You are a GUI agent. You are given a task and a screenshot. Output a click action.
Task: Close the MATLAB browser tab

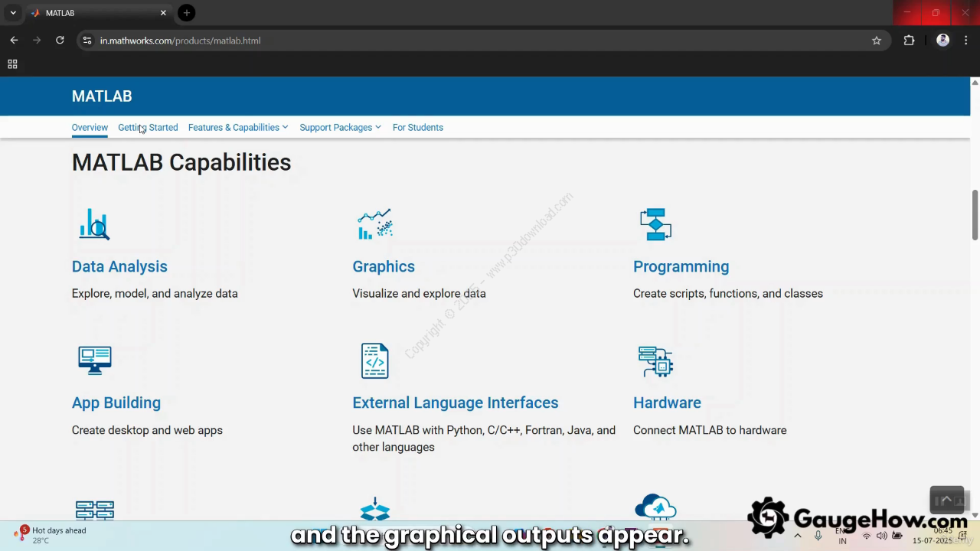(163, 13)
